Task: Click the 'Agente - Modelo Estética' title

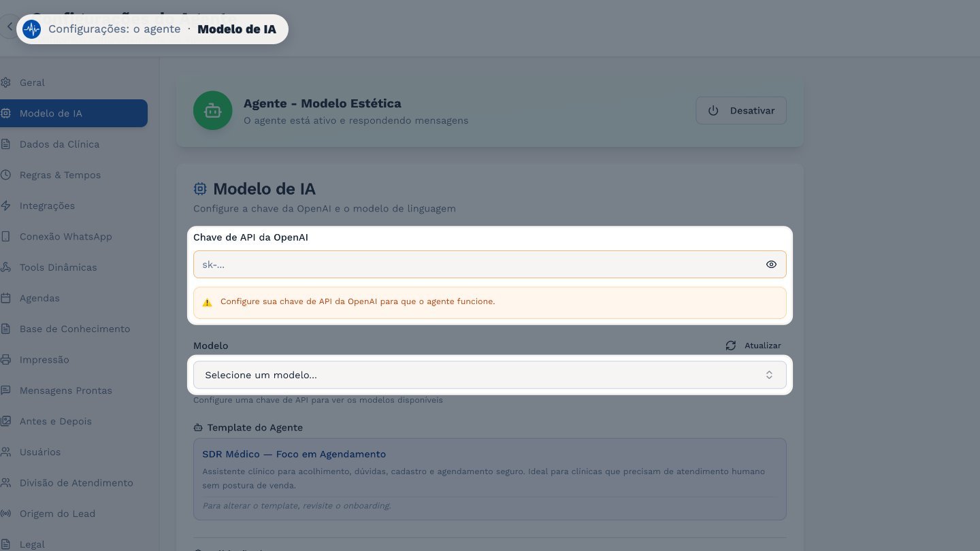Action: 322,103
